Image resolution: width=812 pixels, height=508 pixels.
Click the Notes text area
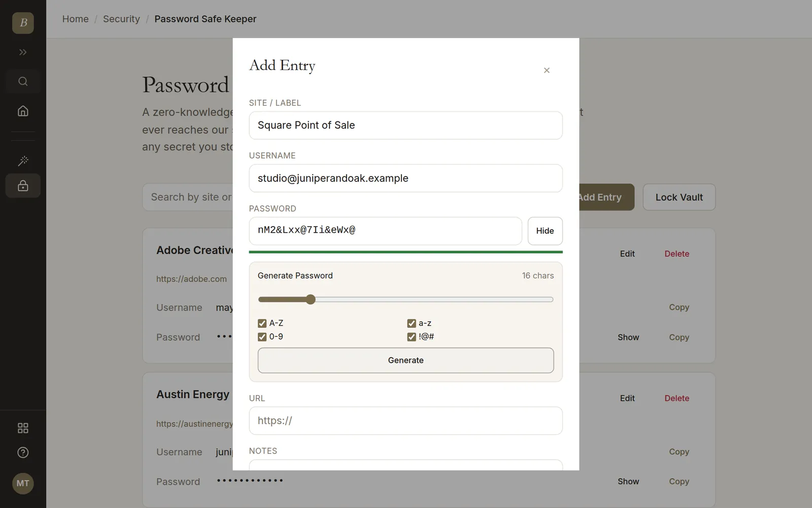tap(405, 465)
